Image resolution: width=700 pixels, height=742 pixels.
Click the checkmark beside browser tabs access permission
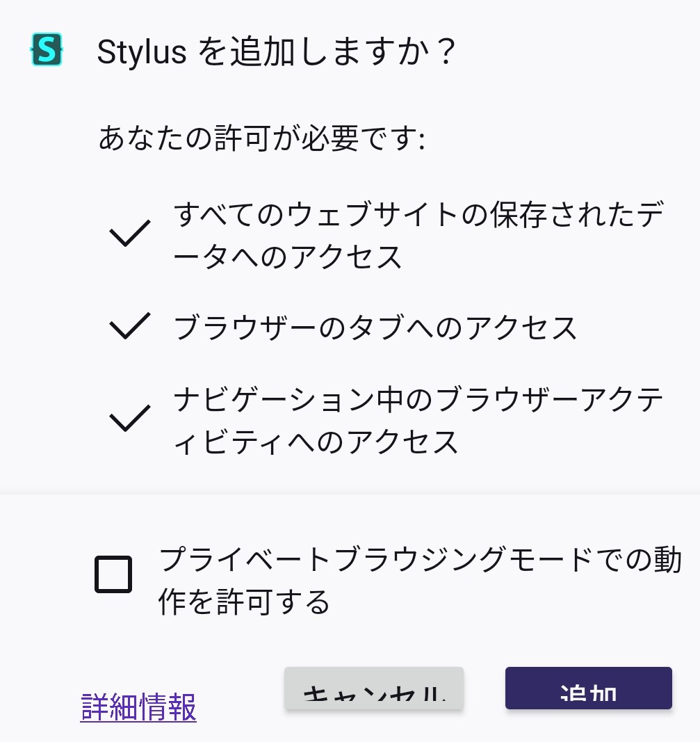[130, 325]
